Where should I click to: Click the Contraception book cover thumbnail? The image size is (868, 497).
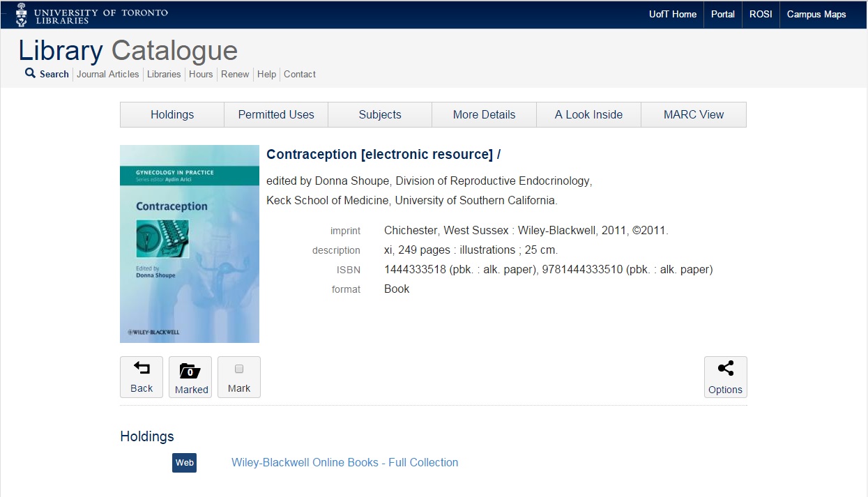[x=190, y=244]
